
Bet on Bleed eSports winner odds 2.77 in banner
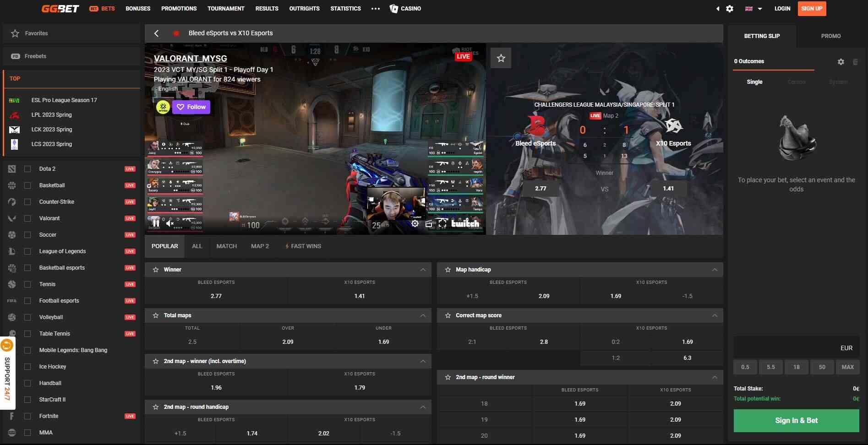tap(540, 189)
